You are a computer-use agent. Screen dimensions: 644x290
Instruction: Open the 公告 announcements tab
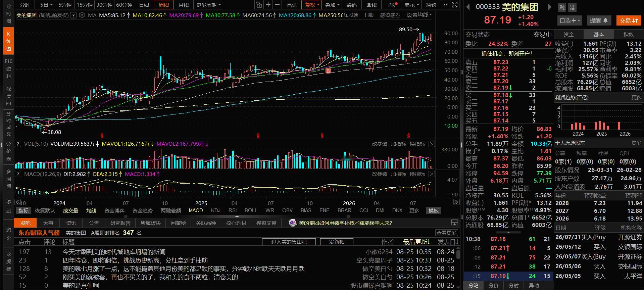94,223
